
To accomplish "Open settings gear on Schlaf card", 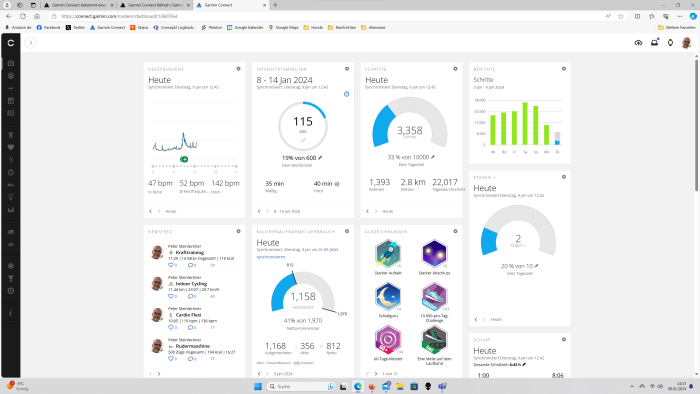I will point(564,340).
